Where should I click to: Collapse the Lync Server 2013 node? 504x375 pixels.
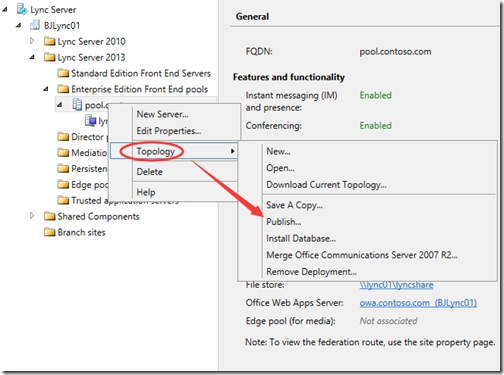[x=32, y=57]
